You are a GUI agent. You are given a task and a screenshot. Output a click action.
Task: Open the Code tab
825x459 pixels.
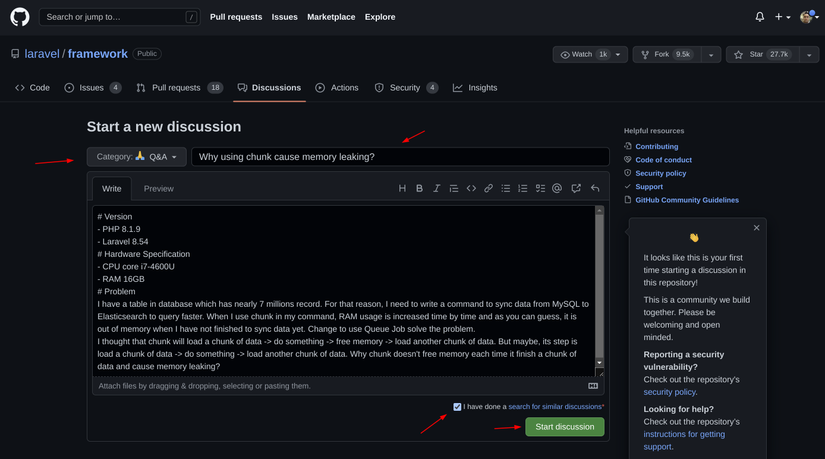[33, 88]
